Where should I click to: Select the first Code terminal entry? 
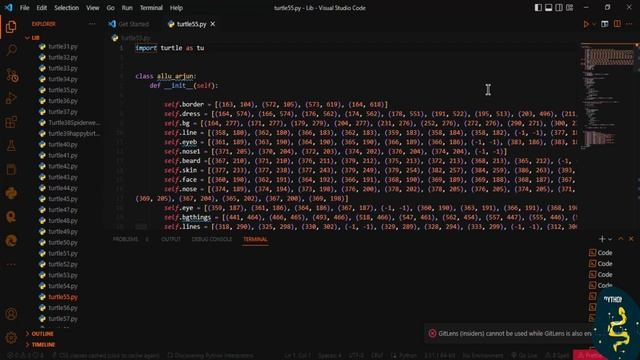pyautogui.click(x=600, y=253)
